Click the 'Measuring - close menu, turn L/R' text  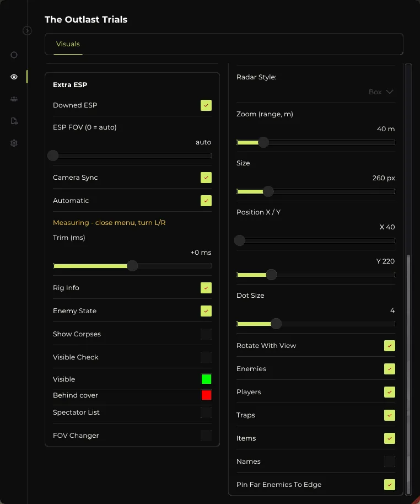click(x=109, y=223)
